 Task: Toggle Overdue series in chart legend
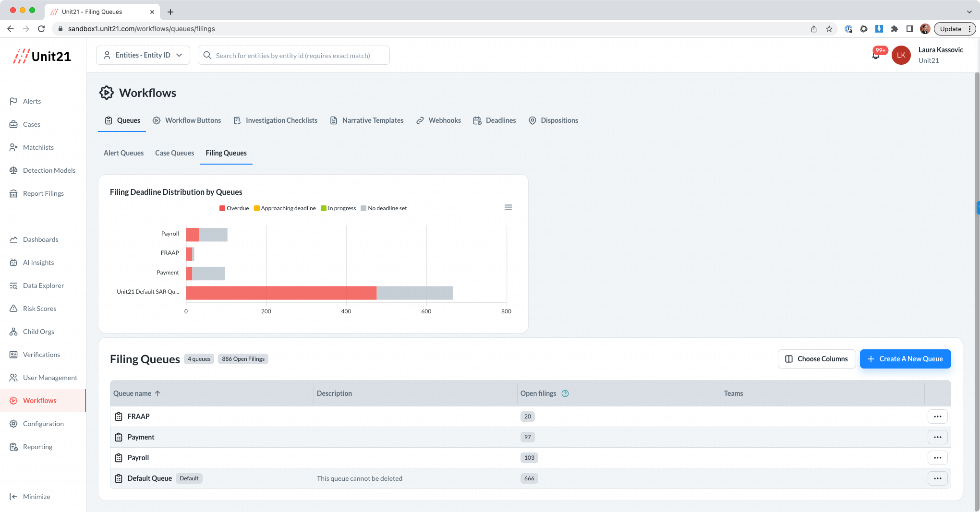234,208
